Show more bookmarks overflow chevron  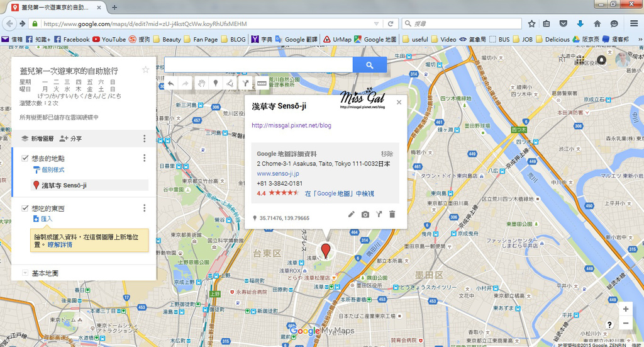640,40
